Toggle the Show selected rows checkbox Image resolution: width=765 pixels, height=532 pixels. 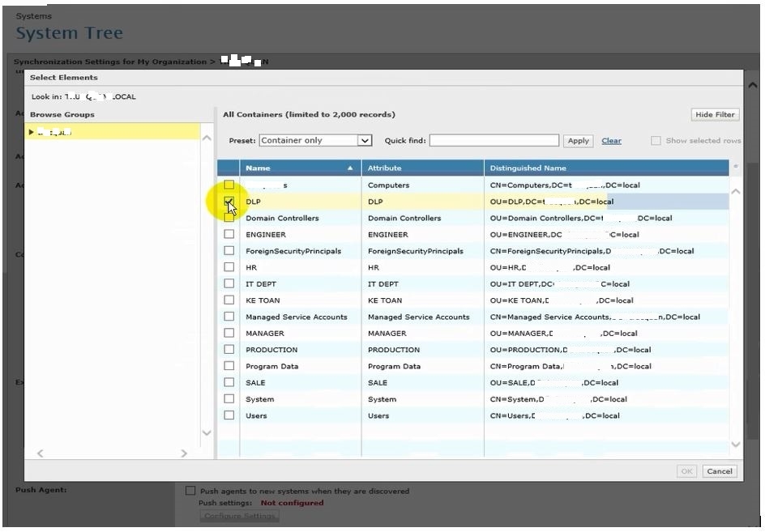click(656, 141)
